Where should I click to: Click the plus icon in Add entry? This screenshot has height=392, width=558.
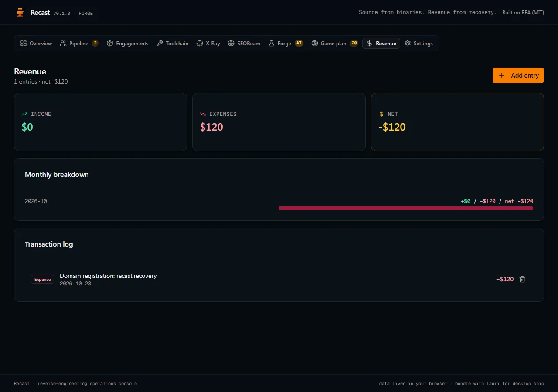click(501, 75)
